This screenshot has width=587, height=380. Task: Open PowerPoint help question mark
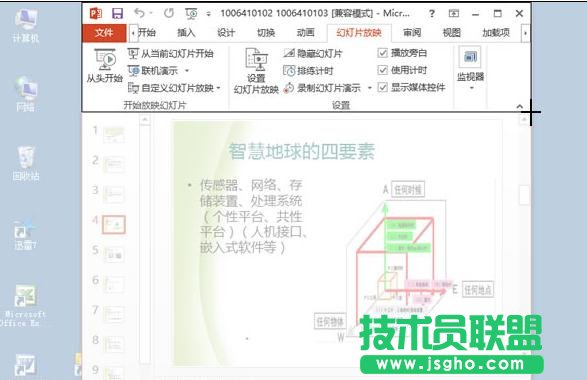[432, 14]
